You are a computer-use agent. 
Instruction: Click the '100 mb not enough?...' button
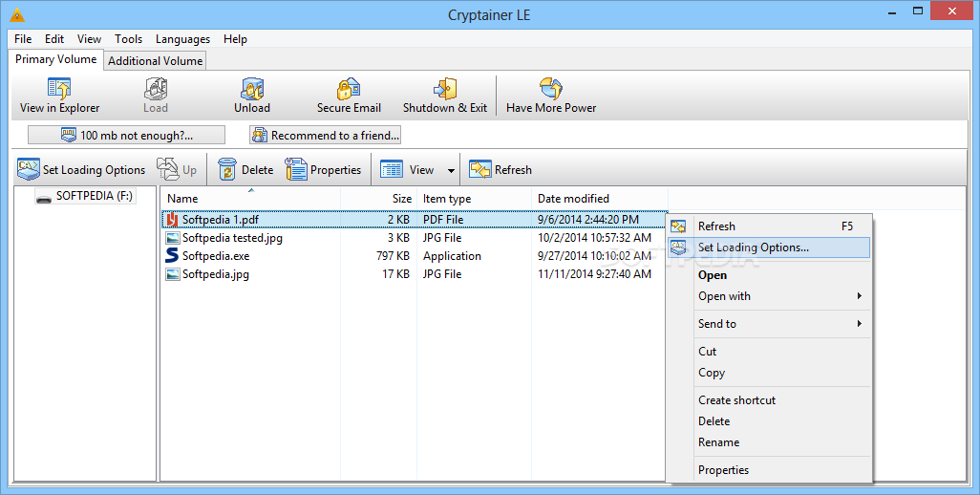pyautogui.click(x=126, y=135)
